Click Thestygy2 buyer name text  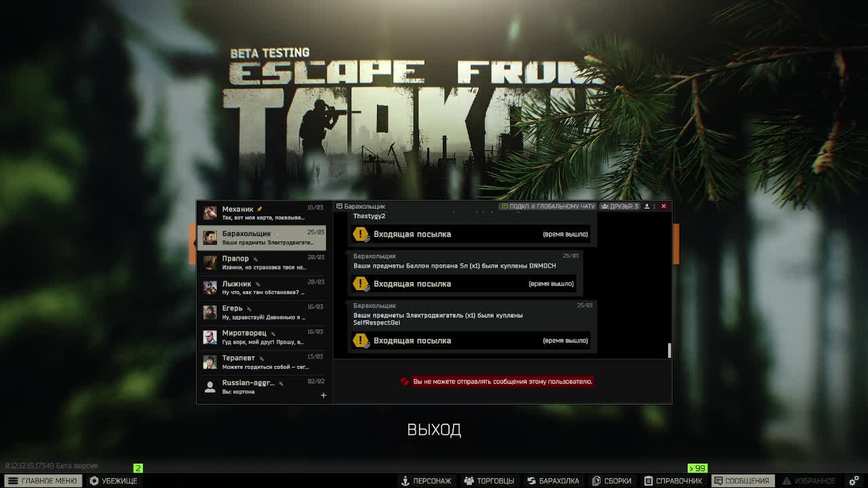point(369,216)
